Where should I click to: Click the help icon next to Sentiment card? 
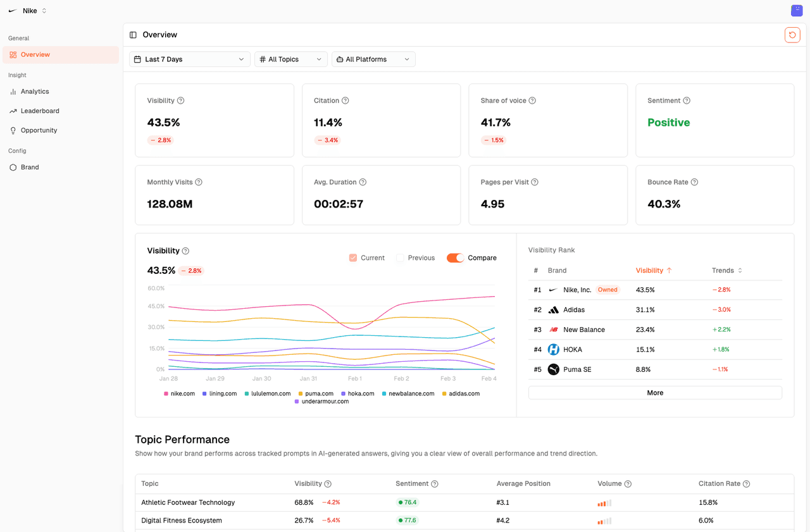coord(687,101)
